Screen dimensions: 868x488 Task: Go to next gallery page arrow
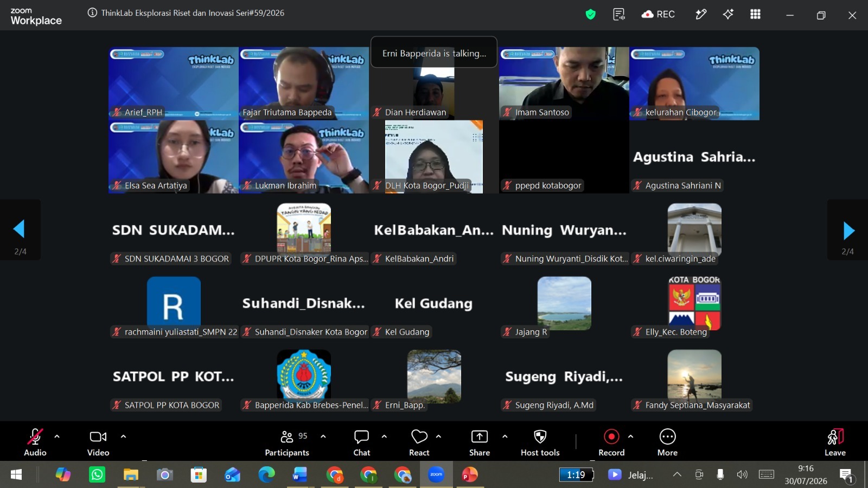[x=848, y=230]
